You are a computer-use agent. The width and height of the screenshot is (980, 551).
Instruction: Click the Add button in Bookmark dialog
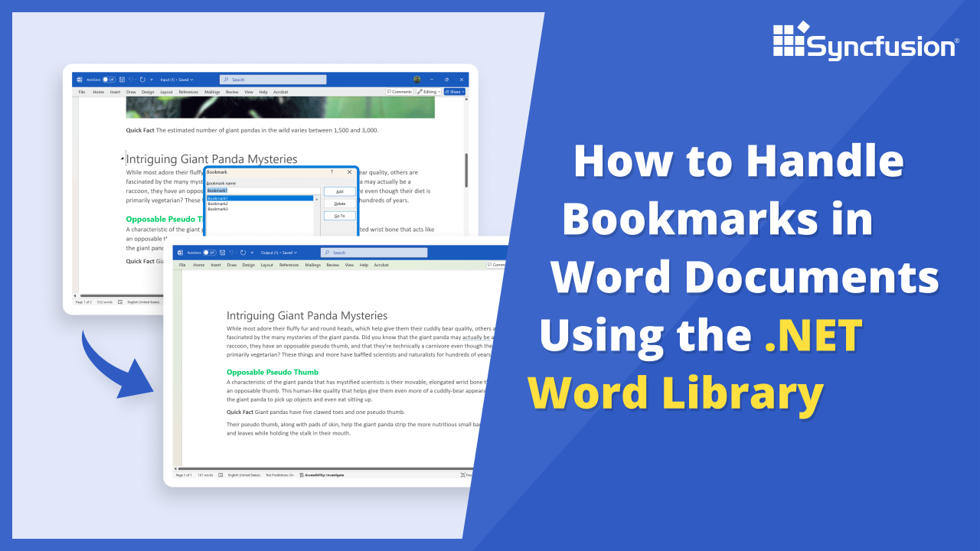pyautogui.click(x=339, y=191)
